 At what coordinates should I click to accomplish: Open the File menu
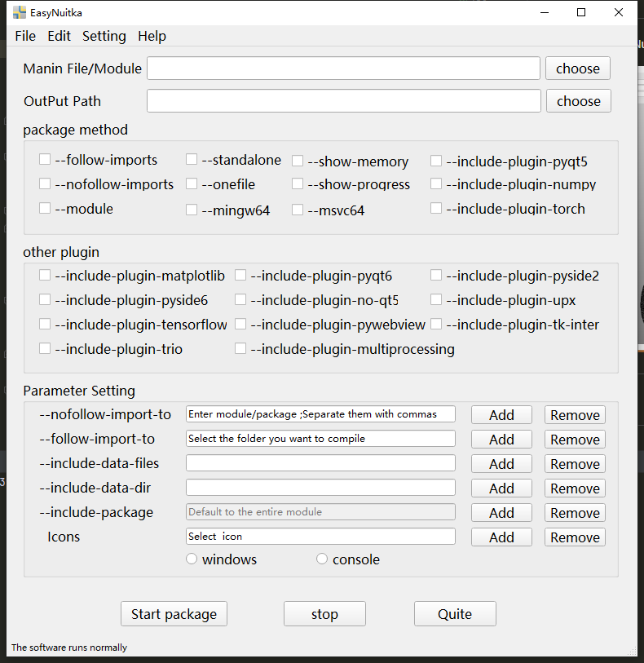[25, 37]
